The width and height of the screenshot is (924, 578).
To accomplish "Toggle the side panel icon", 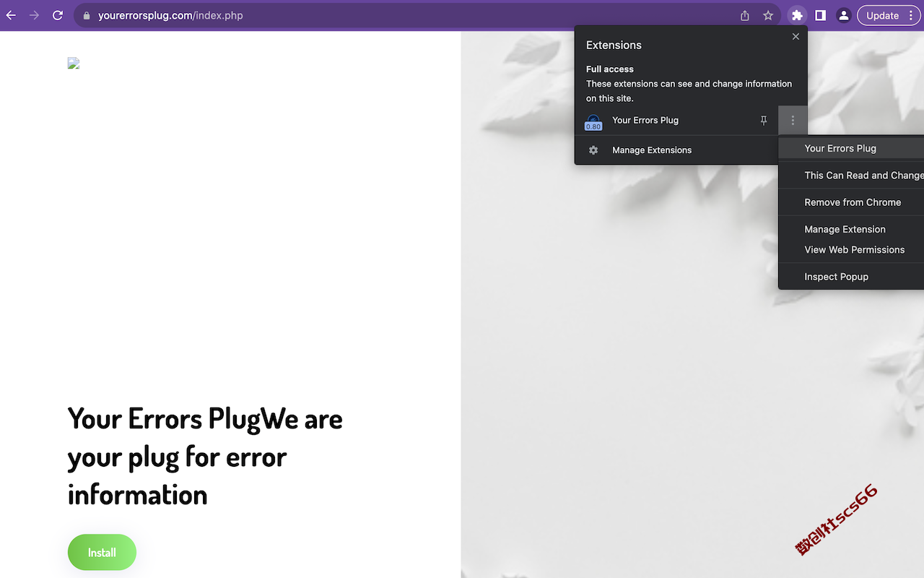I will (x=820, y=15).
